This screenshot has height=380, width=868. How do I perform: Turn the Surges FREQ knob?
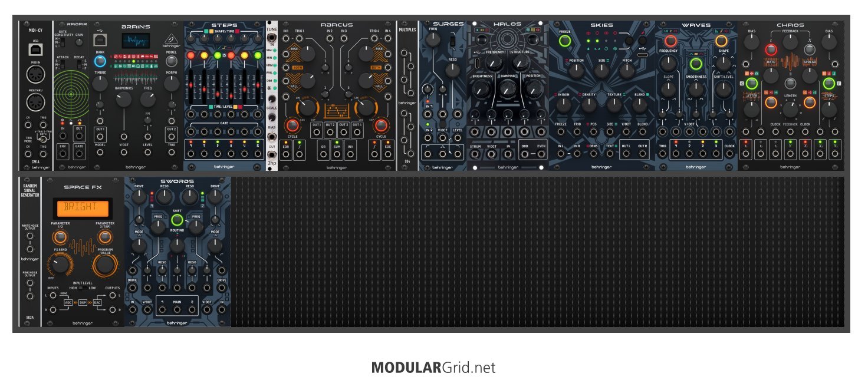[x=433, y=39]
